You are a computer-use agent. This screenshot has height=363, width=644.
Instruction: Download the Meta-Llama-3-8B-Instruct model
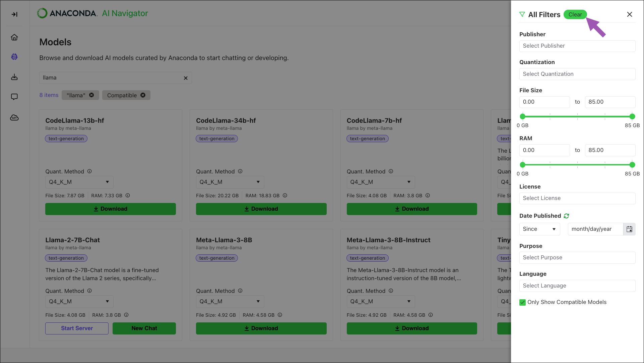coord(412,328)
